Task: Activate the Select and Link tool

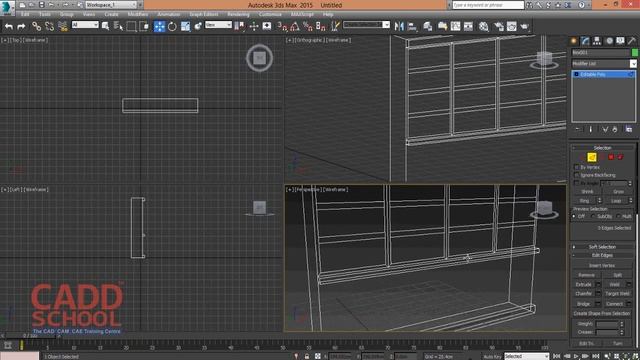Action: pos(36,27)
